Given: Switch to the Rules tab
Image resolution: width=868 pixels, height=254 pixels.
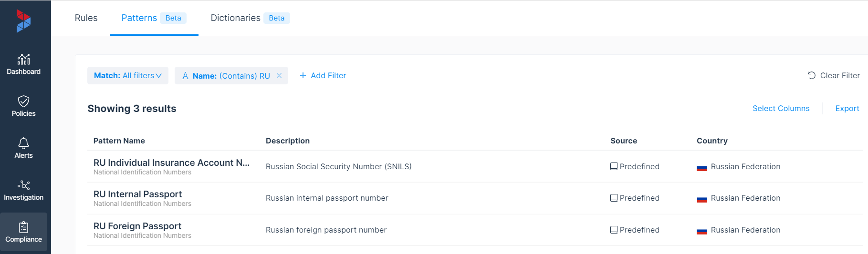Looking at the screenshot, I should coord(86,18).
